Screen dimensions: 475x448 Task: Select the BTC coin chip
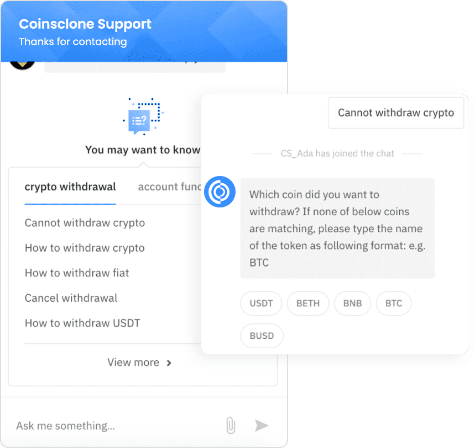[394, 303]
